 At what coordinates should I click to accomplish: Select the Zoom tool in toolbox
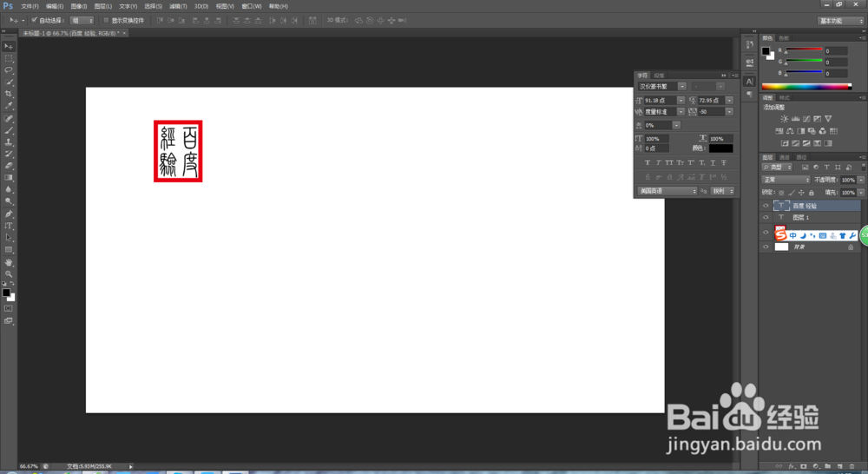coord(9,274)
